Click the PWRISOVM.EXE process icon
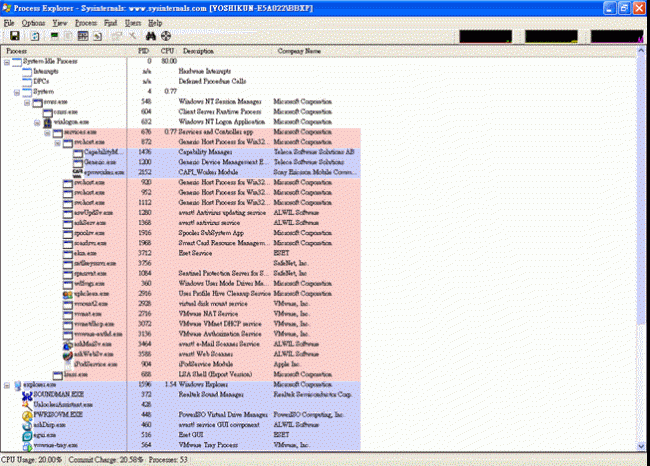 (25, 415)
